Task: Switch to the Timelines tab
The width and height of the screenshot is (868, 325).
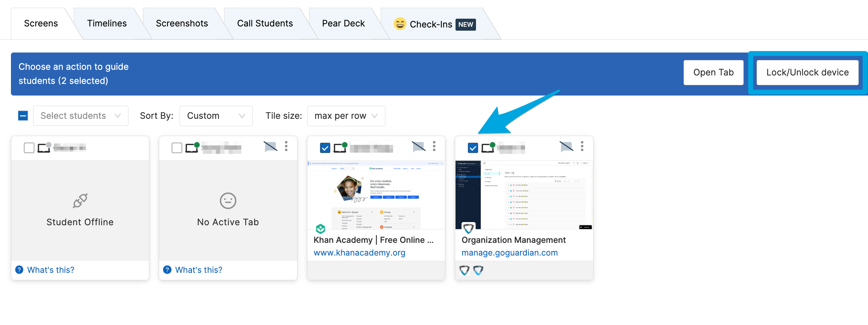Action: (x=107, y=23)
